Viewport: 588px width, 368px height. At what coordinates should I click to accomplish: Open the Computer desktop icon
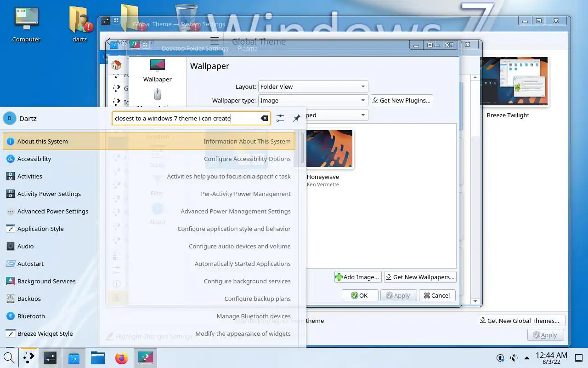(26, 25)
